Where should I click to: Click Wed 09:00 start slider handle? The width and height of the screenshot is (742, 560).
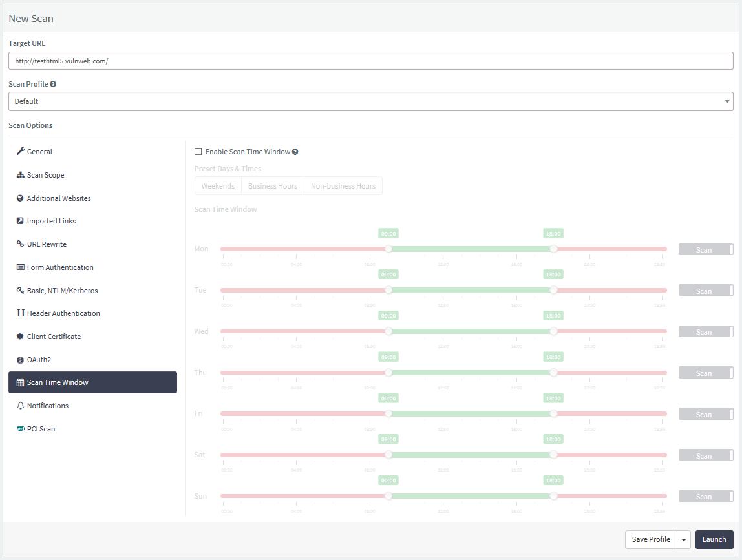388,331
